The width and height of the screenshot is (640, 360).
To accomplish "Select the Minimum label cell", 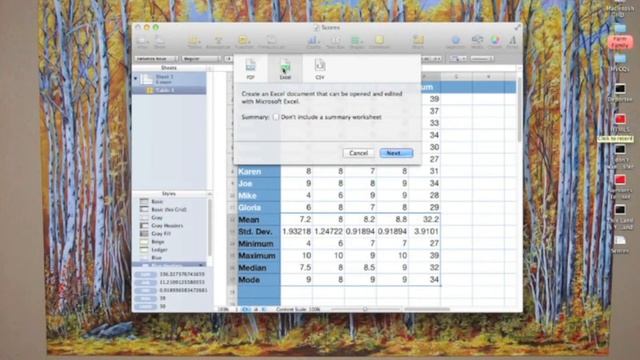I will [x=259, y=244].
